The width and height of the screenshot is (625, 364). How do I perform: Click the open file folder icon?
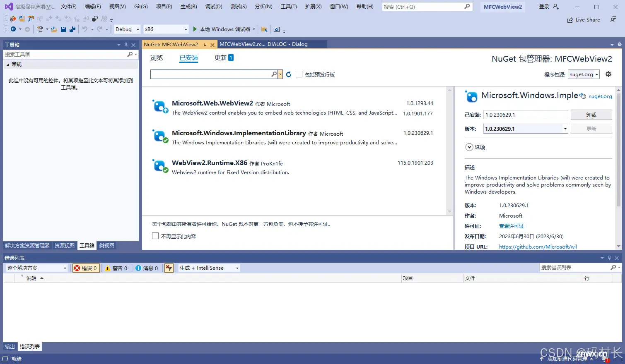(54, 29)
